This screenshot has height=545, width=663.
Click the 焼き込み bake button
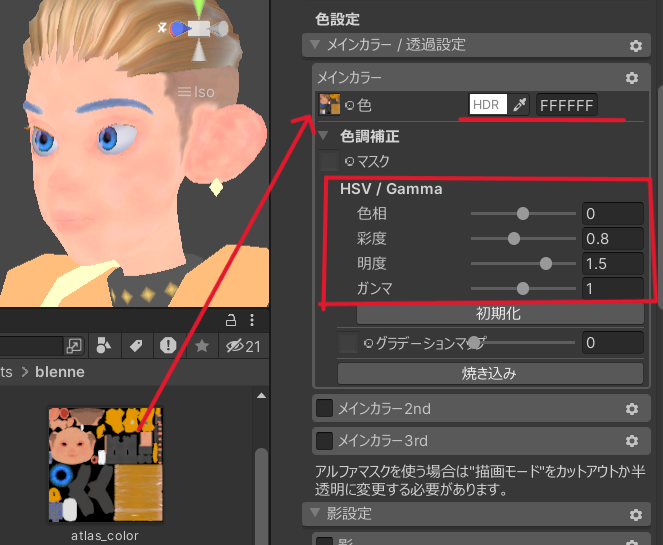tap(489, 374)
